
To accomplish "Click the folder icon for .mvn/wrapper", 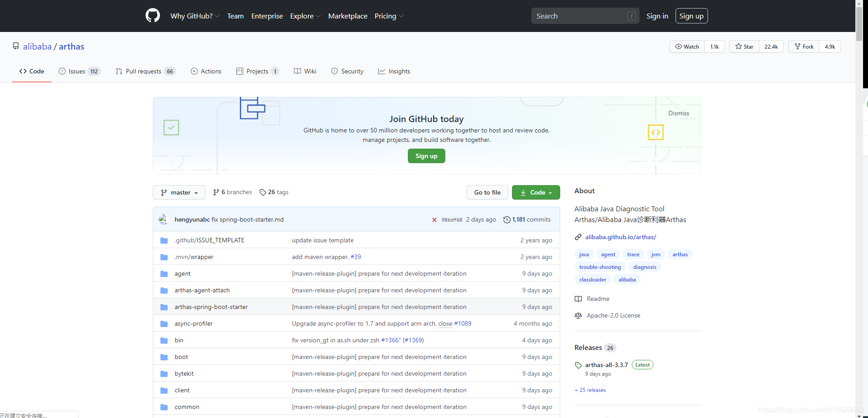I will pyautogui.click(x=164, y=257).
